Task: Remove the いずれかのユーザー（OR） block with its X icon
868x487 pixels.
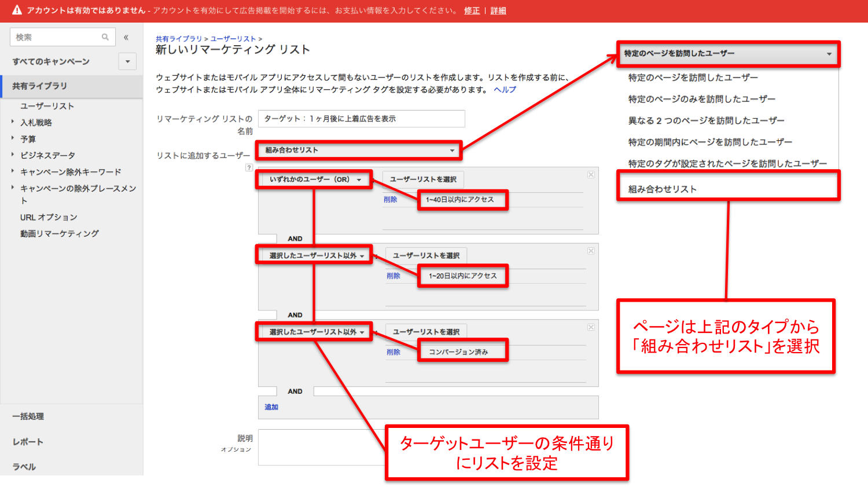Action: [x=591, y=174]
